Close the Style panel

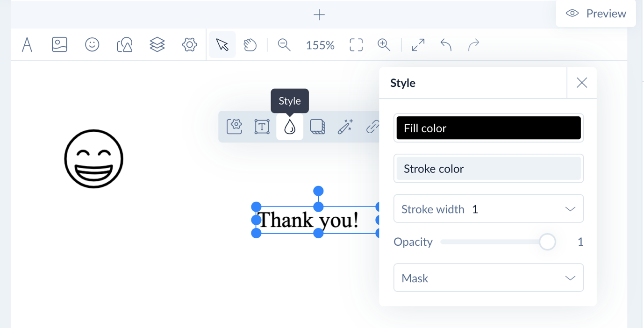582,83
